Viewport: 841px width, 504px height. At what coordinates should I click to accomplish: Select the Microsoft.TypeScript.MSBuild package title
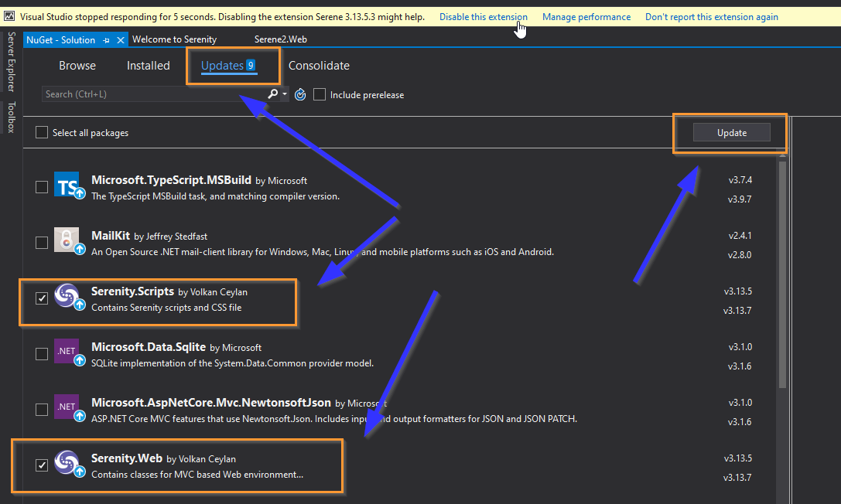pos(171,180)
